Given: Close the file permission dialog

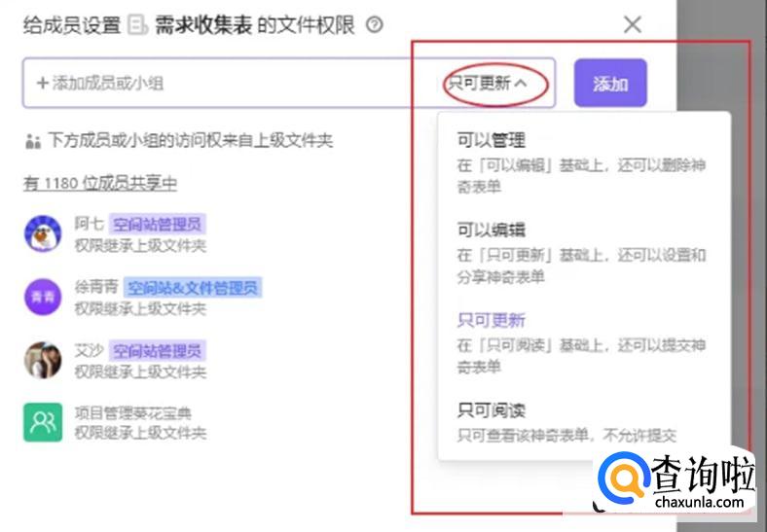Looking at the screenshot, I should pos(633,24).
